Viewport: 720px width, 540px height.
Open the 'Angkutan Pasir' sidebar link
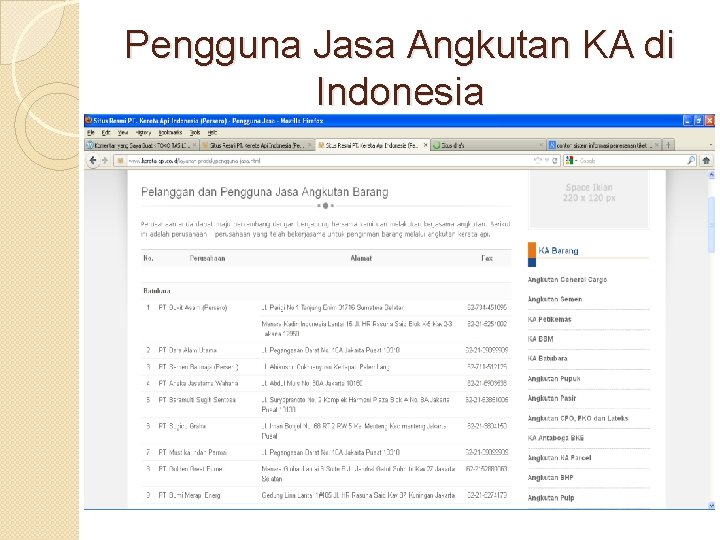pyautogui.click(x=552, y=398)
